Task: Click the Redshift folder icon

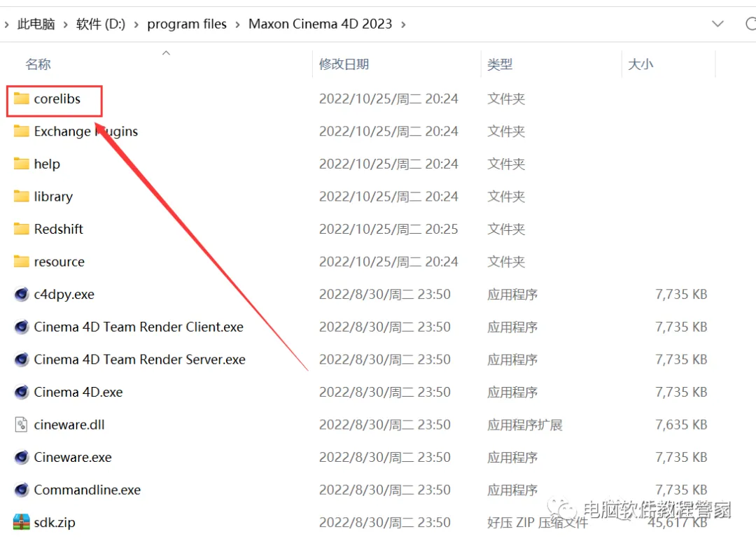Action: [21, 229]
